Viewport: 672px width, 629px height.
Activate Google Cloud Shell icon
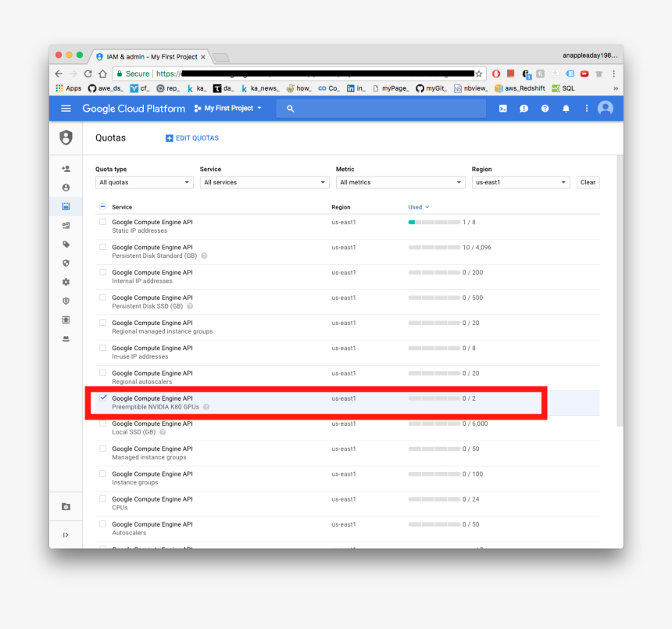(x=503, y=109)
